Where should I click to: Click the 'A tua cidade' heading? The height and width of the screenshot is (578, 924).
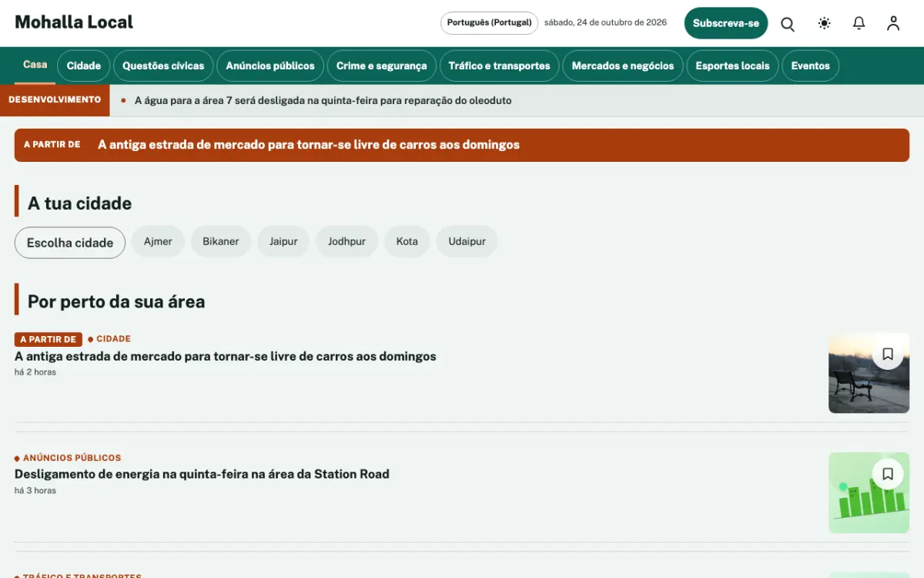79,203
